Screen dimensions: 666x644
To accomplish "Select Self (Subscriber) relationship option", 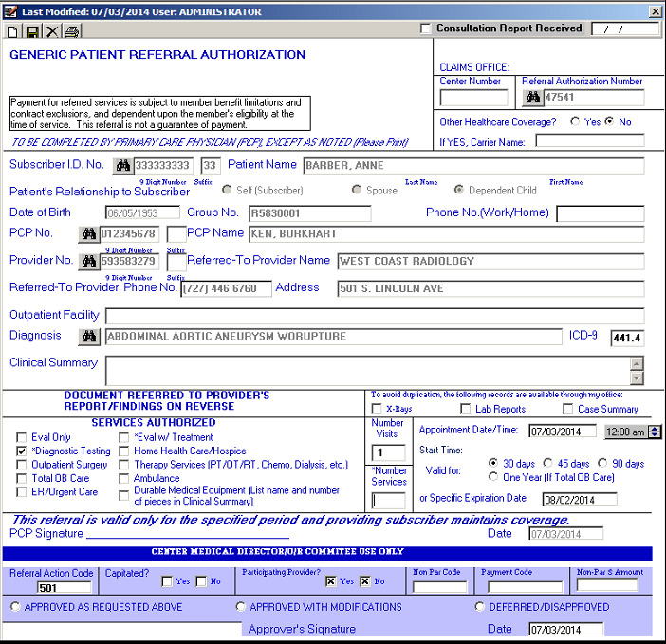I will [228, 190].
